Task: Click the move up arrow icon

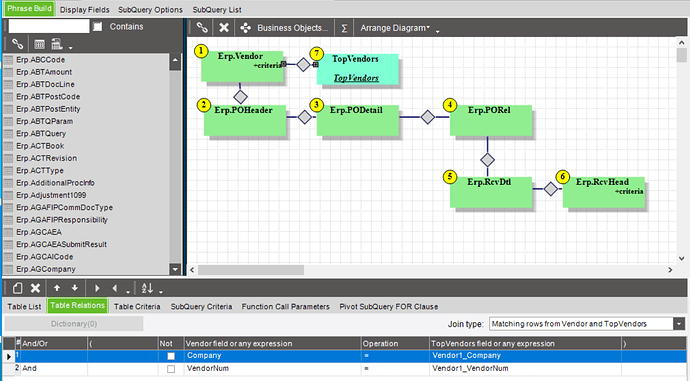Action: coord(57,288)
